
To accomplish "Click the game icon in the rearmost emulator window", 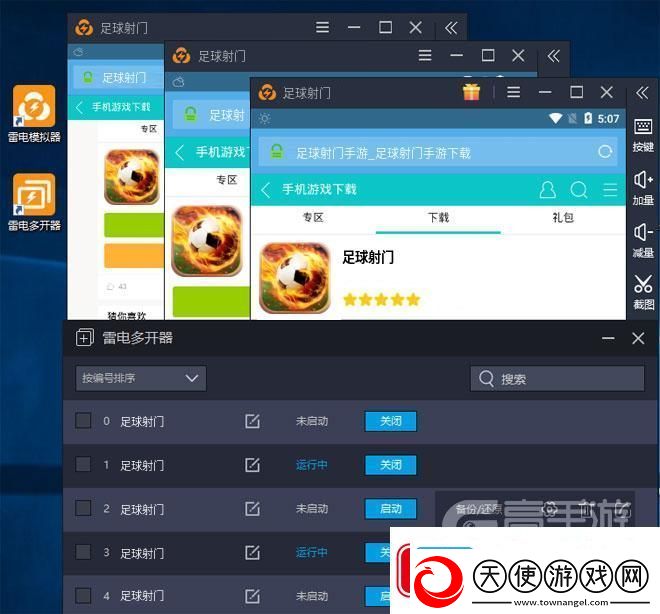I will pyautogui.click(x=132, y=177).
